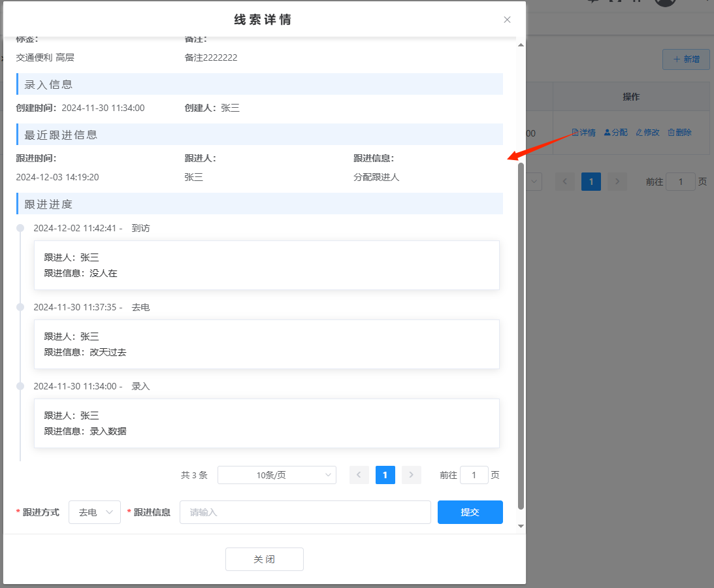Screen dimensions: 714x588
Task: Click the user avatar in the top bar
Action: tap(665, 2)
